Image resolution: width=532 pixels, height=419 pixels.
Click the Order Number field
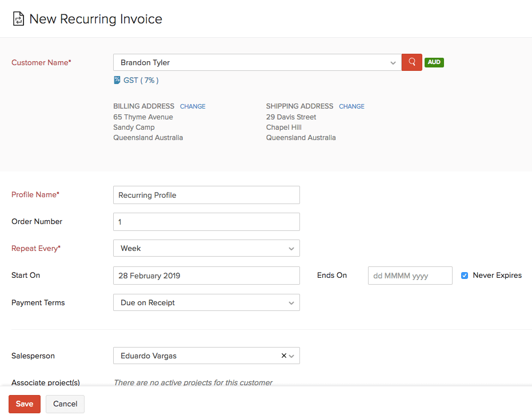[206, 221]
